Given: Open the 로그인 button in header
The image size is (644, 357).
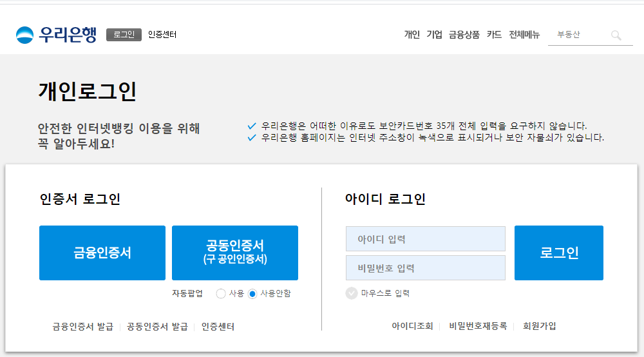Looking at the screenshot, I should (x=124, y=35).
